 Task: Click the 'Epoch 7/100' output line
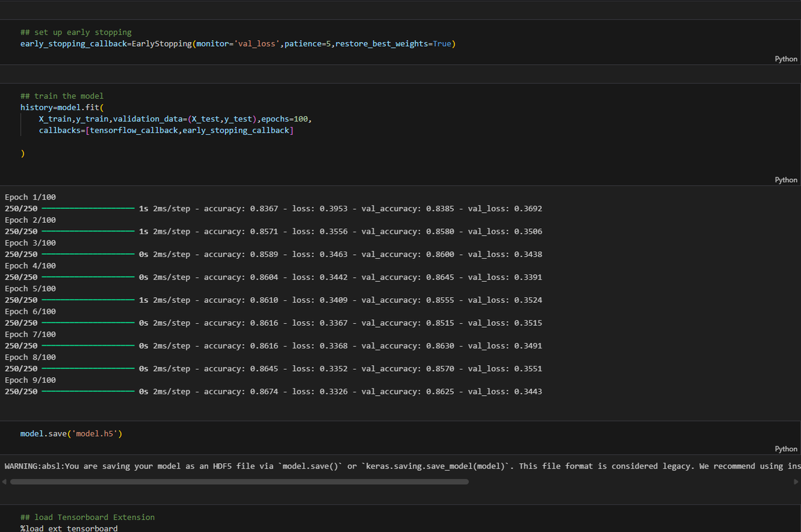tap(30, 334)
